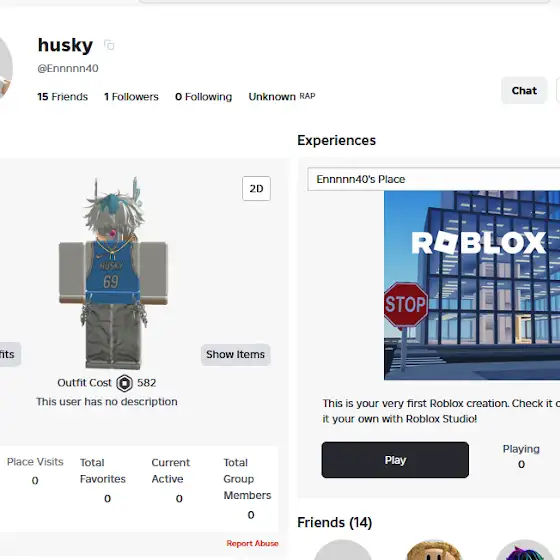View the 15 Friends list
The width and height of the screenshot is (560, 560).
coord(62,97)
